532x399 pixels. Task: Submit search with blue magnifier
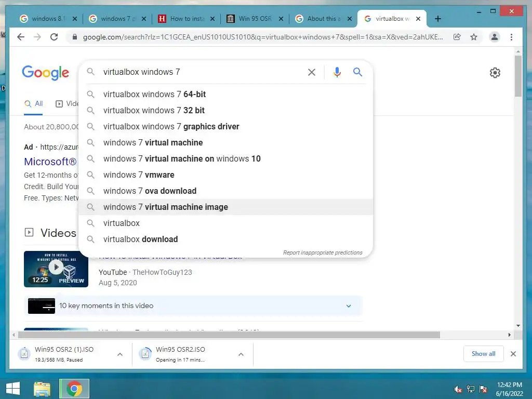click(357, 72)
